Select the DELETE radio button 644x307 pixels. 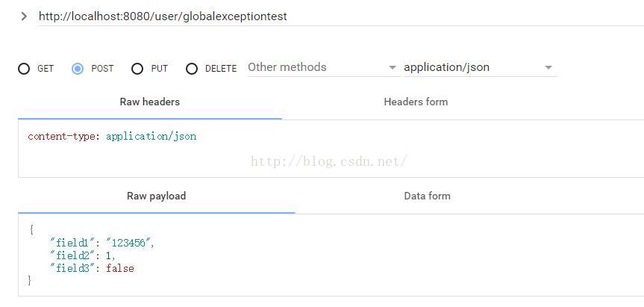192,69
